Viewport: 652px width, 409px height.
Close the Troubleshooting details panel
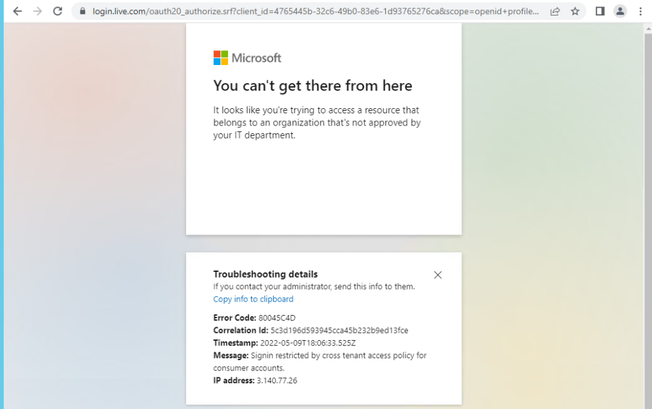pyautogui.click(x=438, y=275)
